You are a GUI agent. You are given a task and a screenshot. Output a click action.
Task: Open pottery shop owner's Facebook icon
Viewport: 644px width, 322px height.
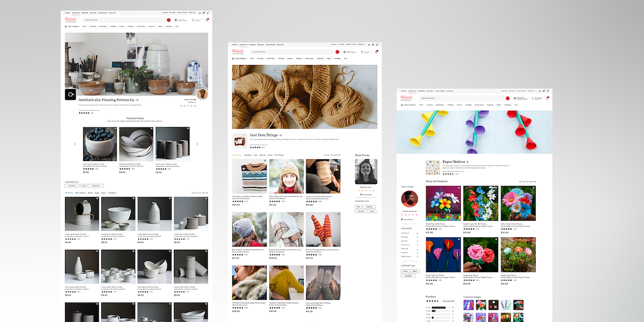coord(181,105)
